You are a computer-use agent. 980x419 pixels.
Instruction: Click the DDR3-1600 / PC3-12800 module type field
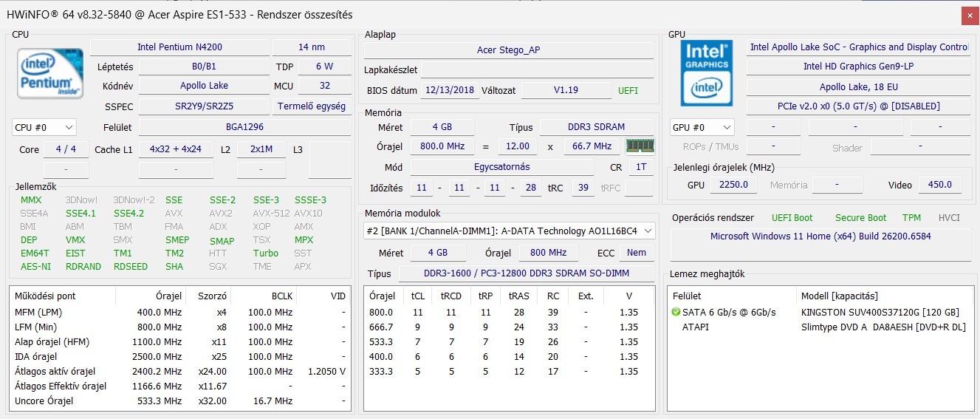coord(526,273)
